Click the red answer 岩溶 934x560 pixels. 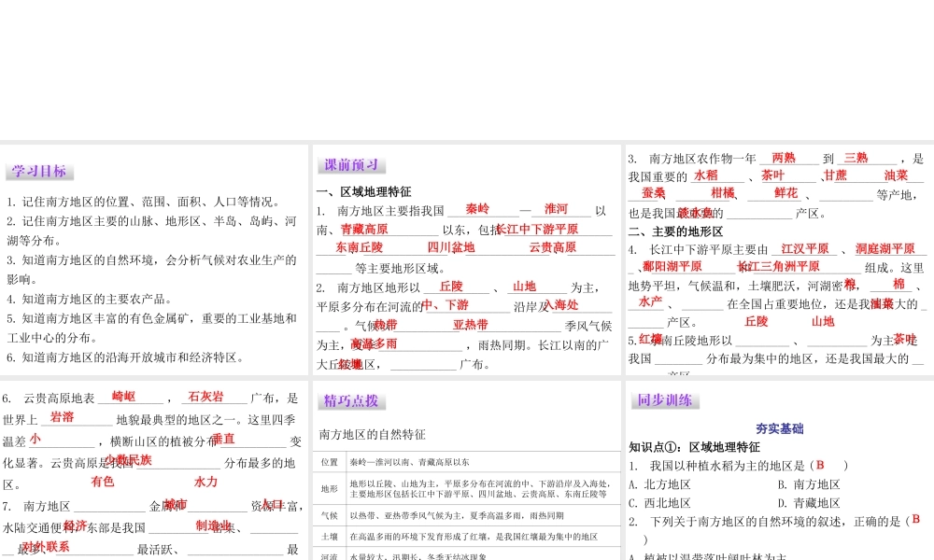pyautogui.click(x=62, y=417)
